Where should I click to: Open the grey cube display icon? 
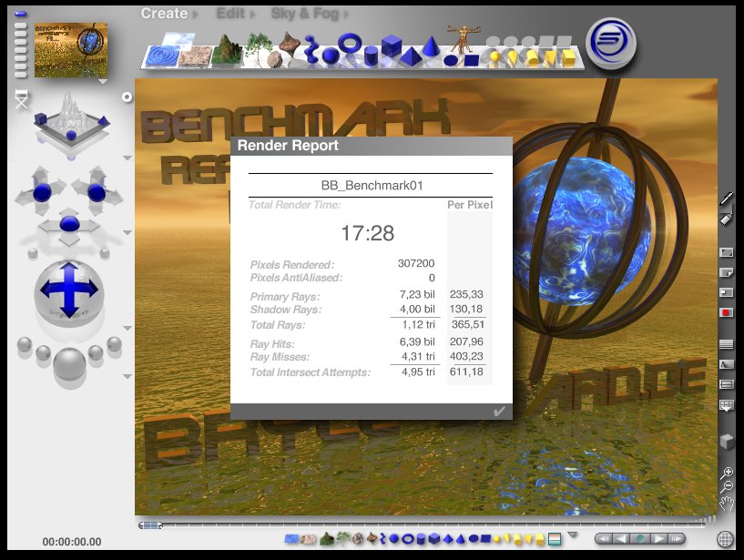727,442
